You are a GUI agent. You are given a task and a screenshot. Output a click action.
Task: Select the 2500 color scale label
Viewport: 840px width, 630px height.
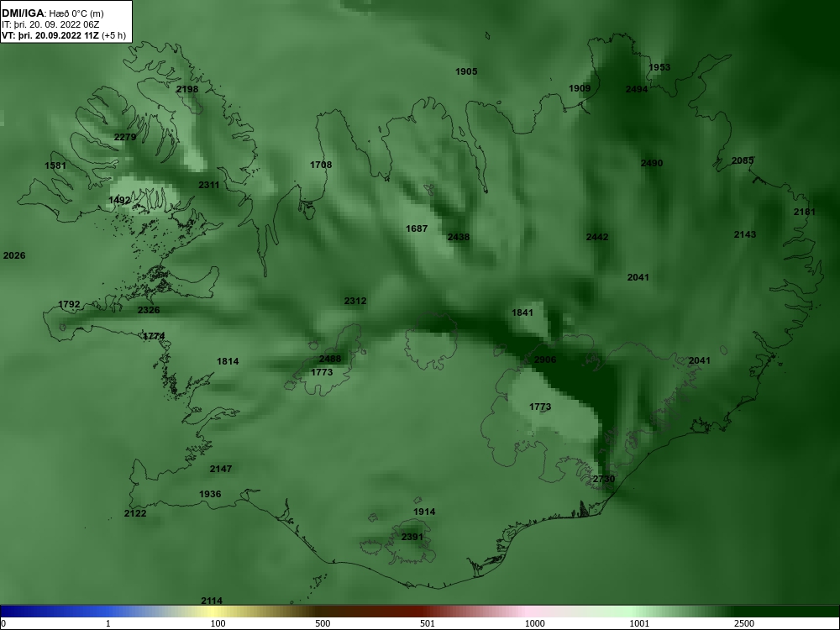pos(744,623)
